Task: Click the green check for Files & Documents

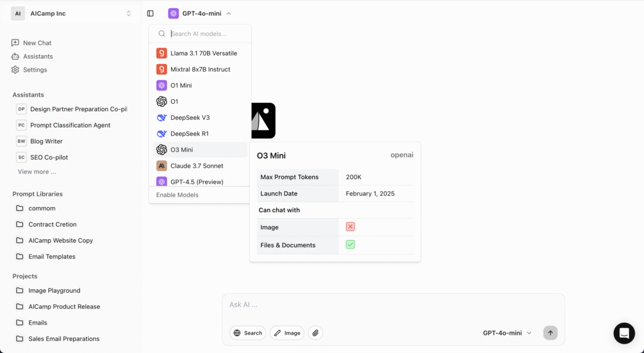Action: [350, 245]
